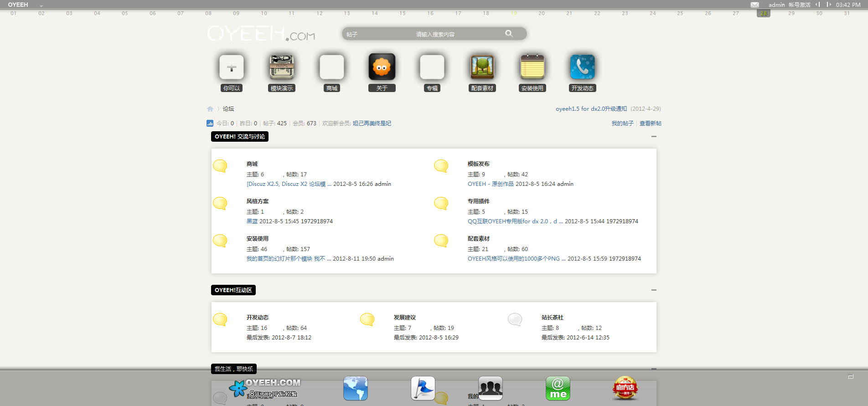Open the globe map dock icon

click(x=356, y=388)
